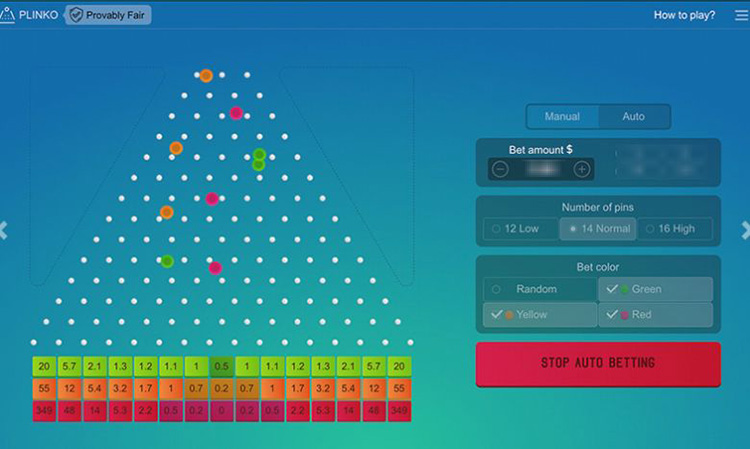Click Stop Auto Betting button
Image resolution: width=750 pixels, height=449 pixels.
pos(598,363)
